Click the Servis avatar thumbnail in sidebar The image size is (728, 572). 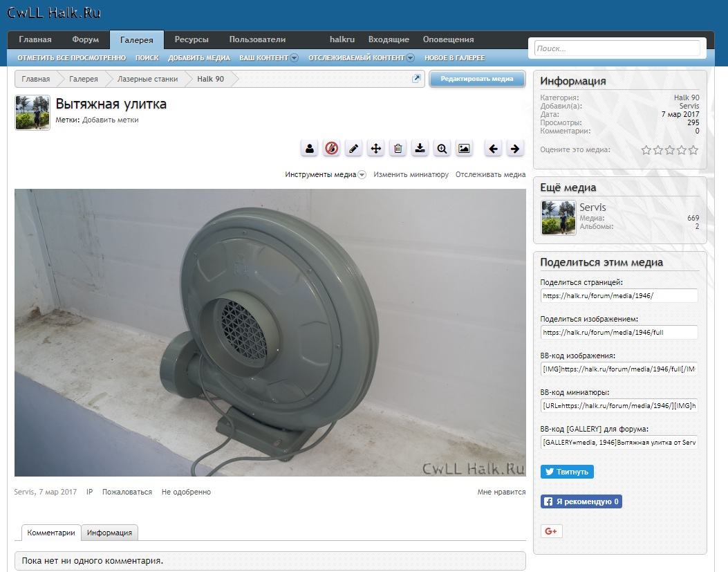[x=558, y=218]
